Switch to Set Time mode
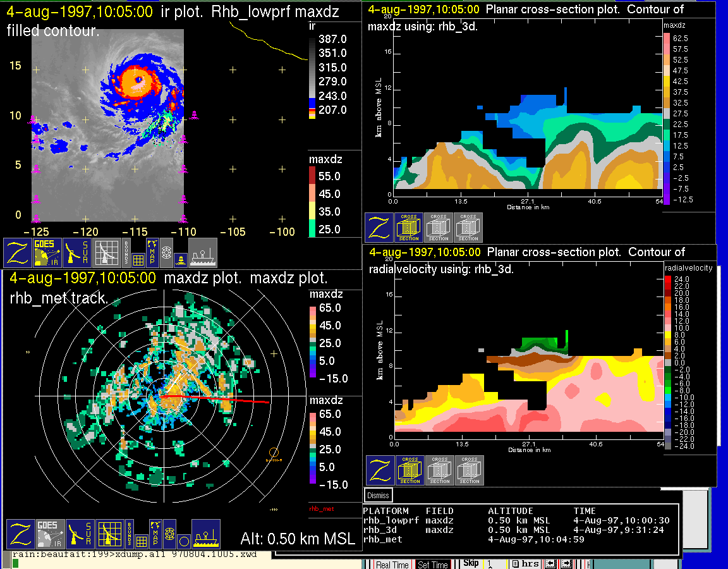 tap(433, 565)
